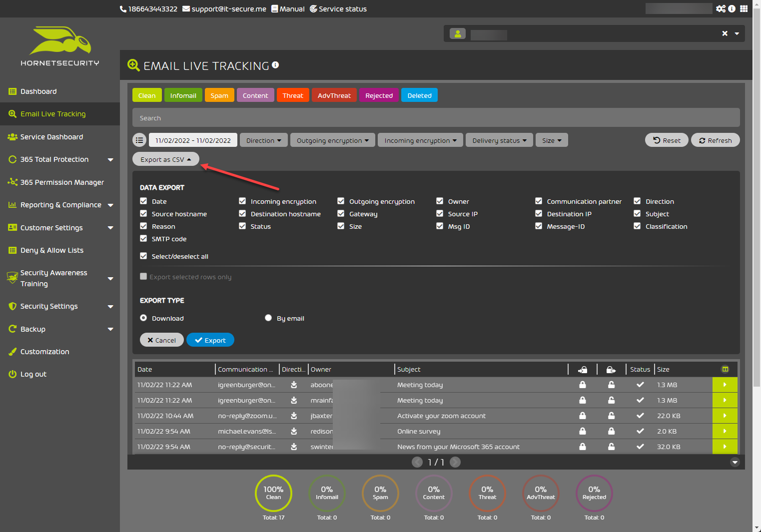Open the Service status link
Image resolution: width=761 pixels, height=532 pixels.
(338, 8)
